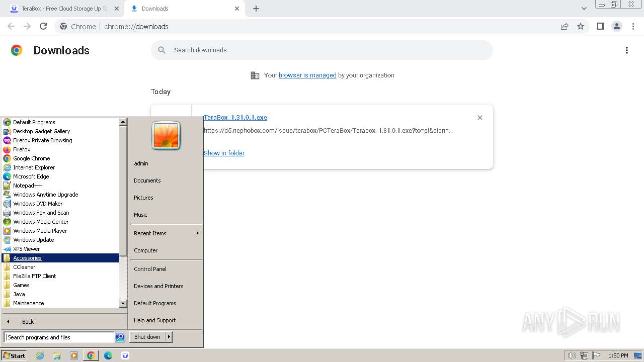Click the program list scroll-up arrow
Viewport: 644px width, 362px height.
pyautogui.click(x=123, y=122)
